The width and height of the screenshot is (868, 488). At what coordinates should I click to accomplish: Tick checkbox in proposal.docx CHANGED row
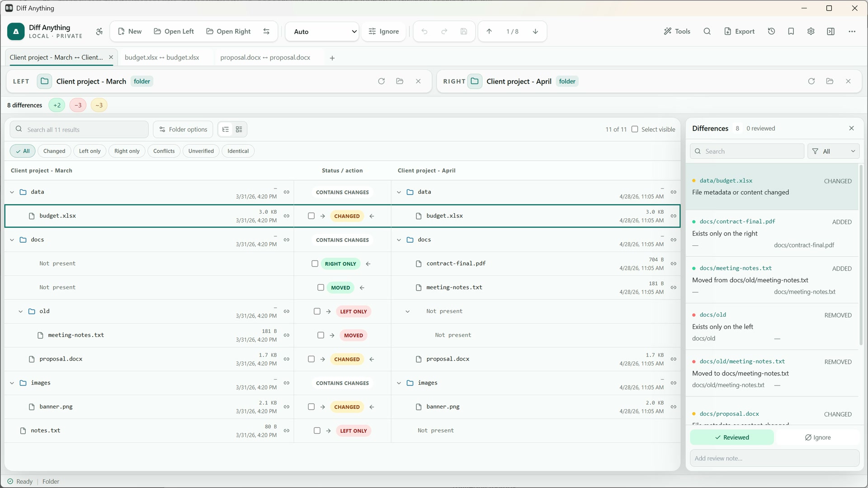click(311, 359)
